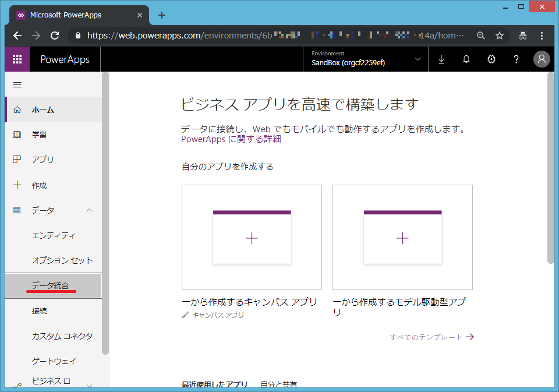Image resolution: width=559 pixels, height=392 pixels.
Task: Open the browser three-dot menu
Action: [x=542, y=36]
